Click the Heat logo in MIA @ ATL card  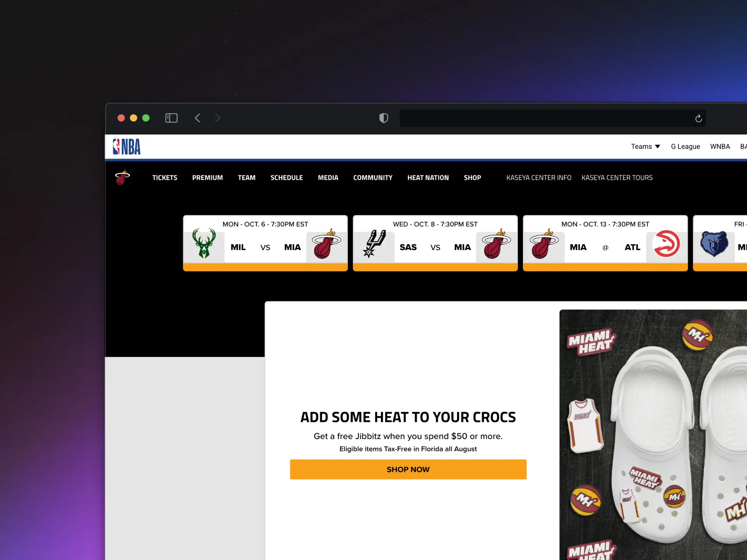pyautogui.click(x=544, y=244)
